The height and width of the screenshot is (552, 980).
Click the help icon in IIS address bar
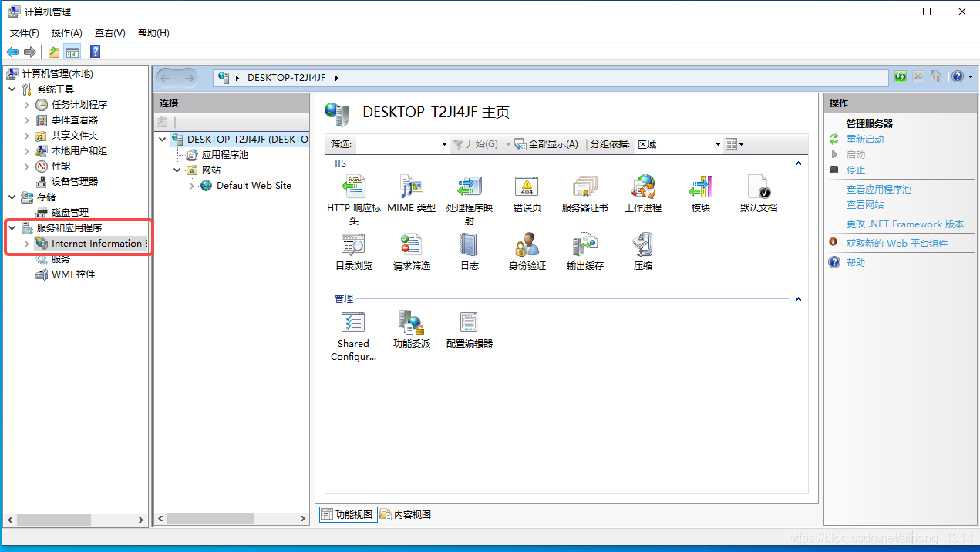(x=957, y=76)
